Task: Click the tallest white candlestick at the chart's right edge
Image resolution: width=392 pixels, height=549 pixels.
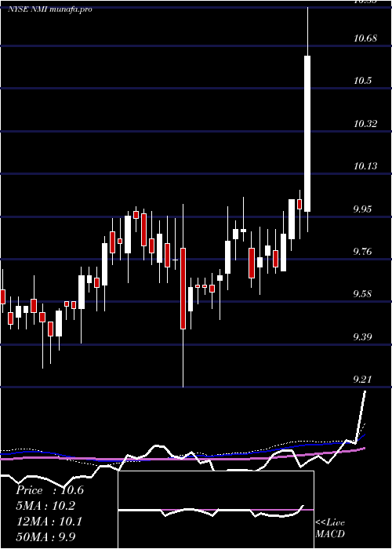Action: click(x=307, y=133)
